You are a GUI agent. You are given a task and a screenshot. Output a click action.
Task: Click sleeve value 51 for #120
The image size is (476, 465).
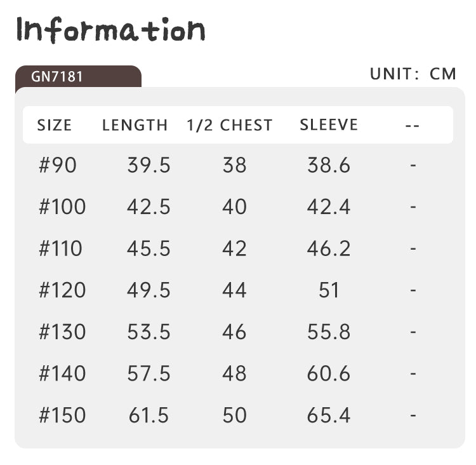pyautogui.click(x=329, y=290)
